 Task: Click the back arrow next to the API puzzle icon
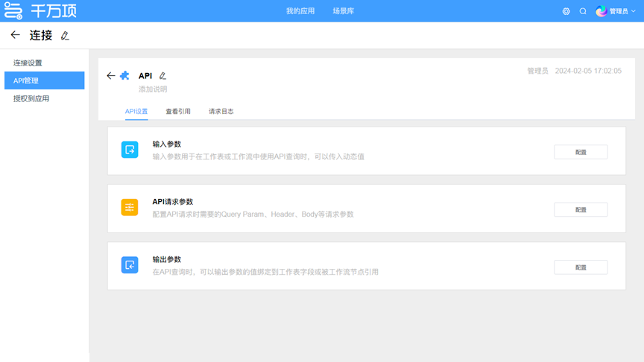click(111, 75)
